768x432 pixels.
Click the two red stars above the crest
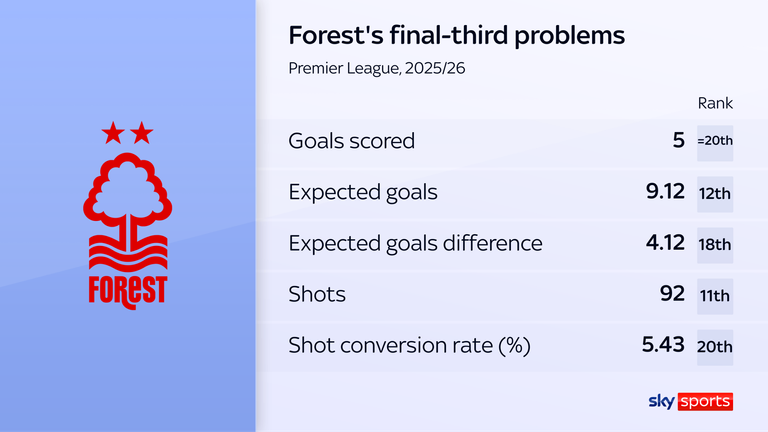click(126, 131)
